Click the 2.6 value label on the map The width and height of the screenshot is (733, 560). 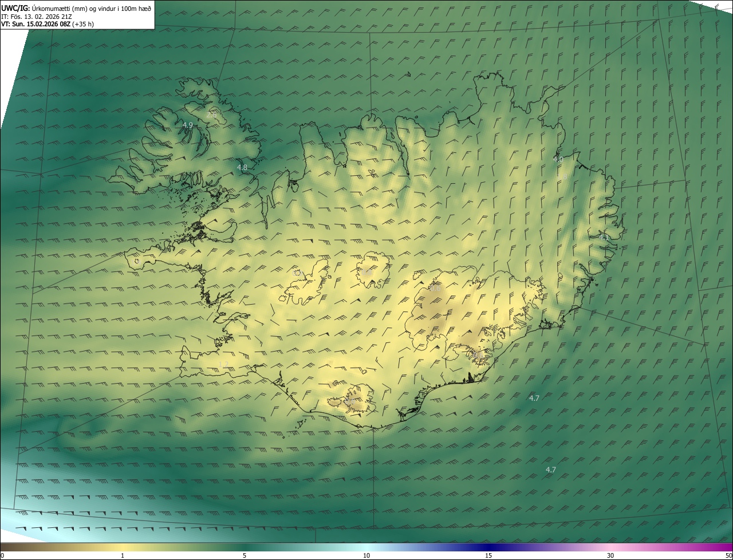(211, 115)
